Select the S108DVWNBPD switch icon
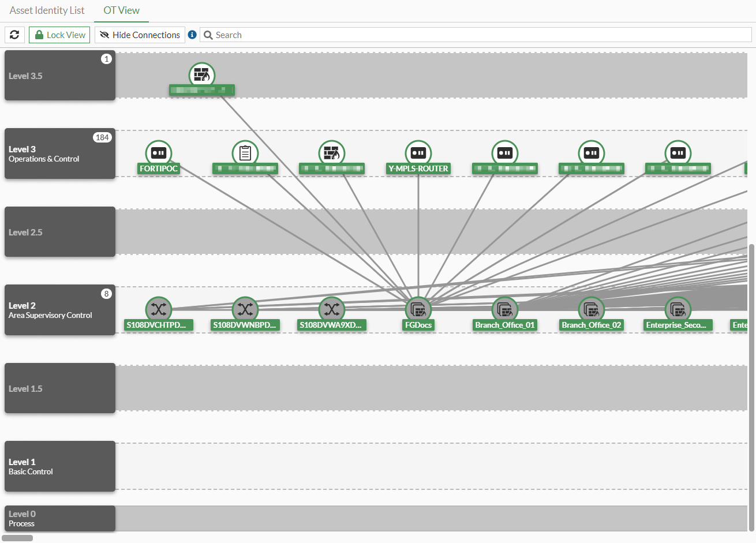Image resolution: width=756 pixels, height=543 pixels. (x=245, y=309)
